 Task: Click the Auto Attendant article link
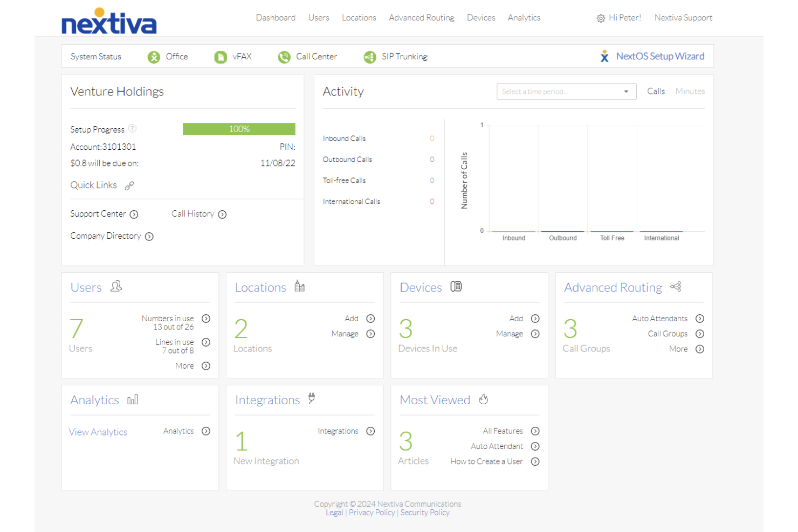[x=497, y=446]
